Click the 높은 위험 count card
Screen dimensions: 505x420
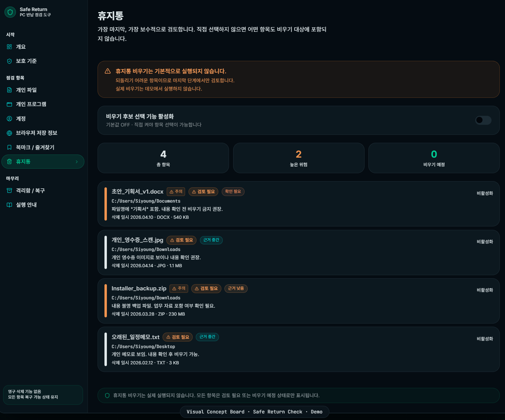tap(299, 158)
